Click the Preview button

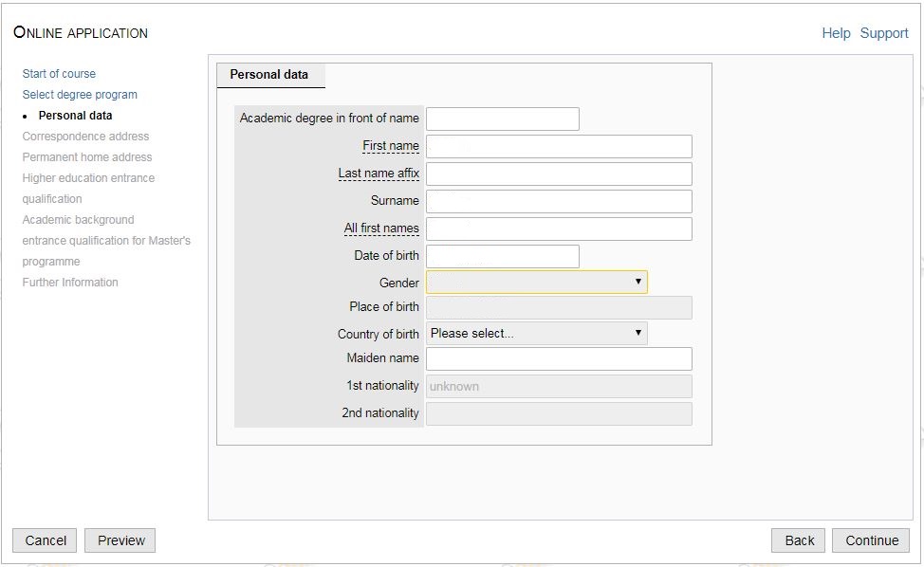click(120, 540)
